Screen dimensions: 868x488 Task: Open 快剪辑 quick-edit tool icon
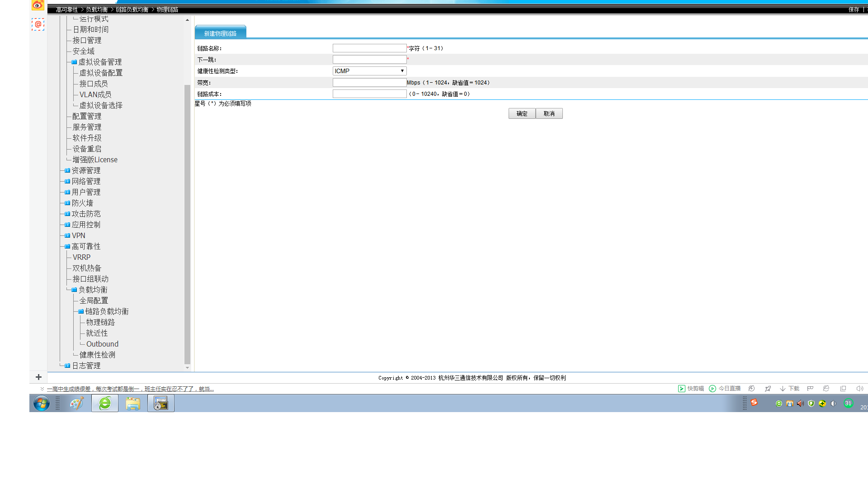coord(681,389)
